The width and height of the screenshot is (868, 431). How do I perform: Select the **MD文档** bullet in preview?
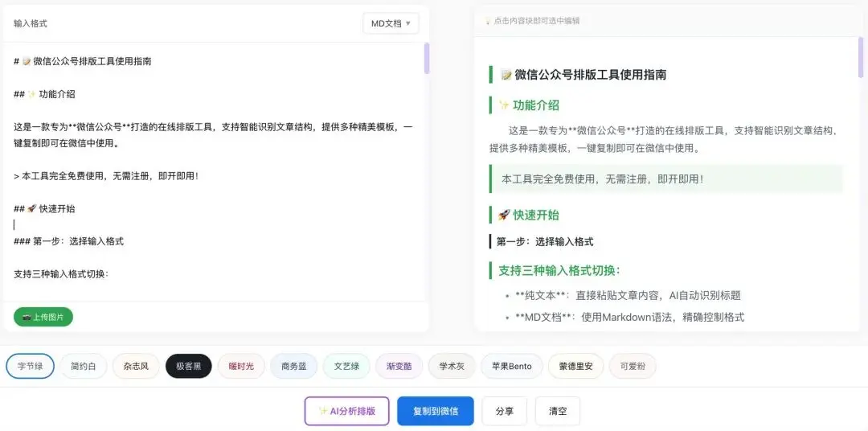[629, 318]
